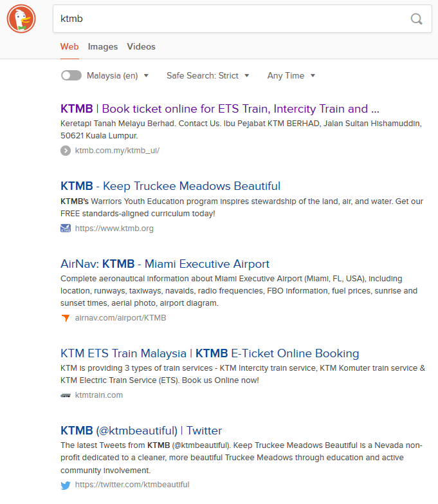The image size is (438, 504).
Task: Open the Safe Search: Strict dropdown
Action: coord(208,75)
